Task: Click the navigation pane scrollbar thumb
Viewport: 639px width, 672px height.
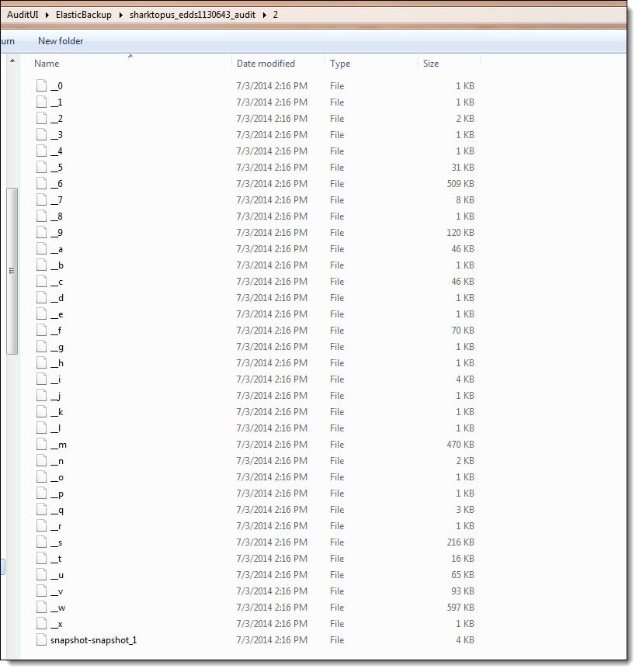Action: 12,271
